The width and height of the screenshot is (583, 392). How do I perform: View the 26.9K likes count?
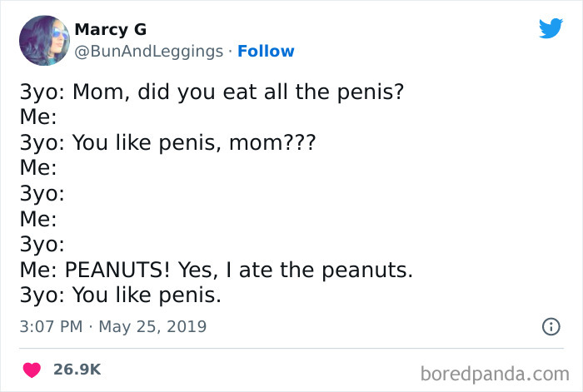[x=77, y=369]
